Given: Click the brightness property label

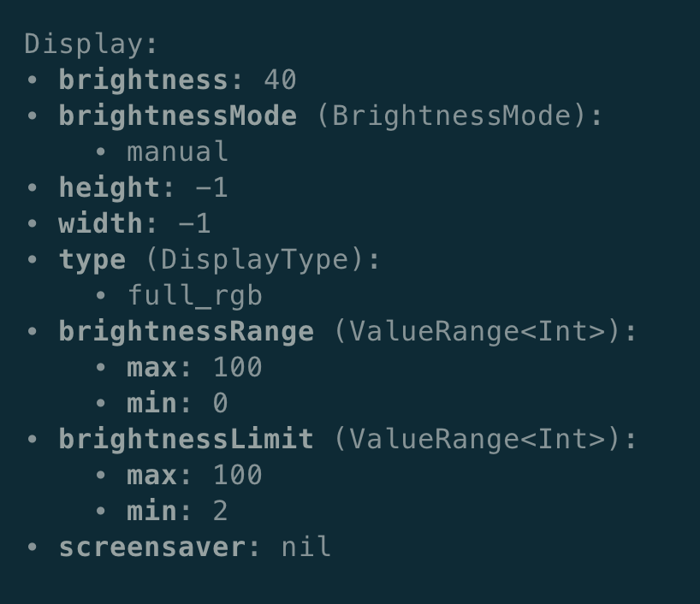Looking at the screenshot, I should [x=143, y=80].
